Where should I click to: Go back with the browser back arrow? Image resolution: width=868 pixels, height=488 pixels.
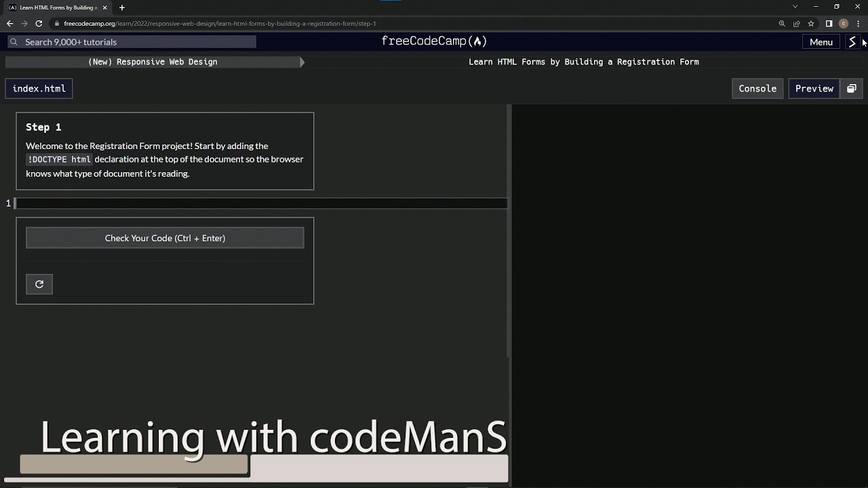pos(9,23)
